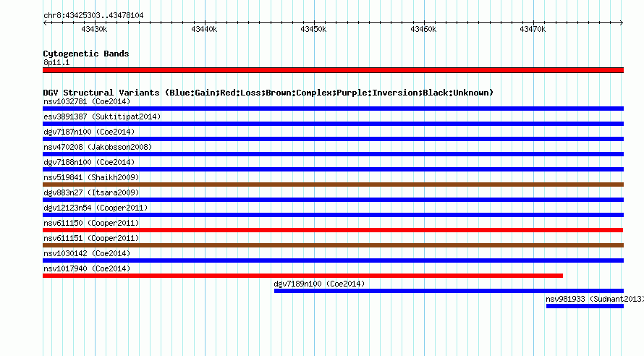Viewport: 644px width, 356px height.
Task: Click the blue bar for dgv7189n100
Action: tap(449, 291)
